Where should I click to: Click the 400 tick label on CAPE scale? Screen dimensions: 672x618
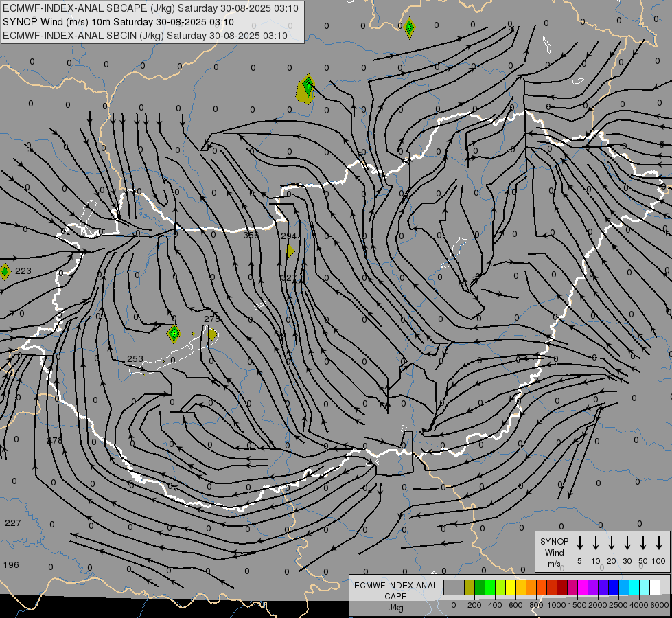point(495,605)
